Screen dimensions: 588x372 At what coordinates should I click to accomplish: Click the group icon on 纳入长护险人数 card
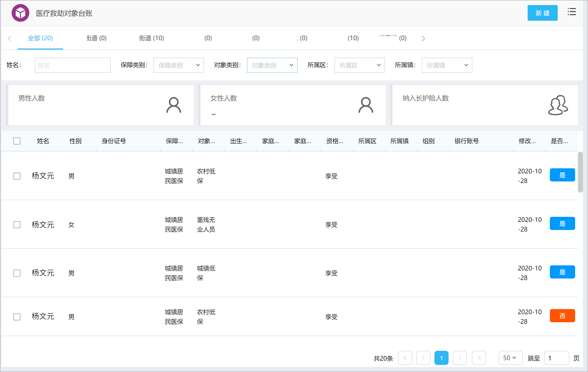tap(558, 105)
